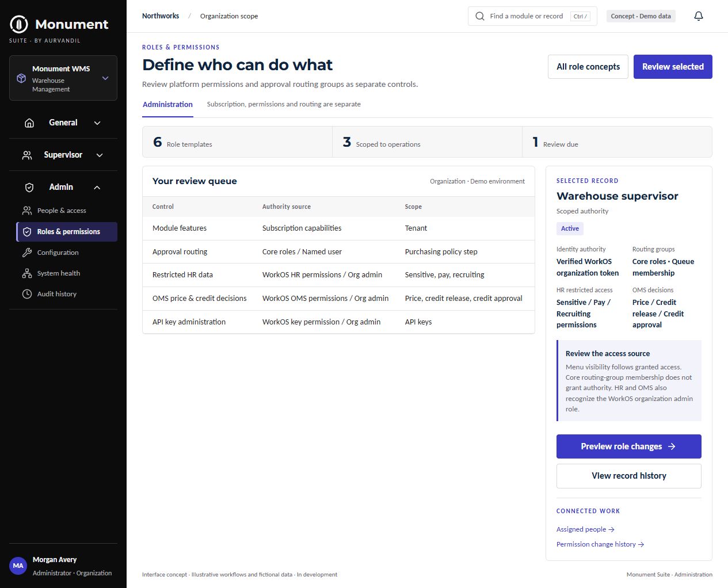Open Audit history in sidebar
This screenshot has height=588, width=728.
point(67,294)
